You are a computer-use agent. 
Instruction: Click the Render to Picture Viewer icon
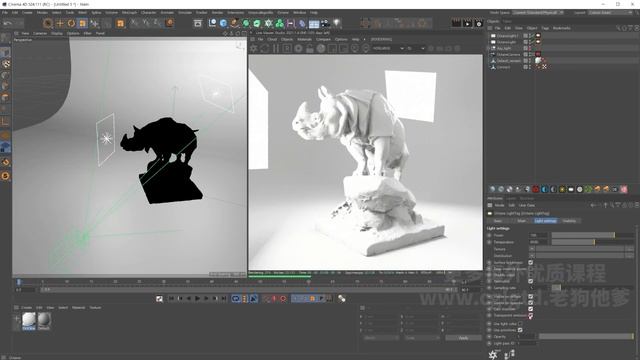[x=468, y=23]
